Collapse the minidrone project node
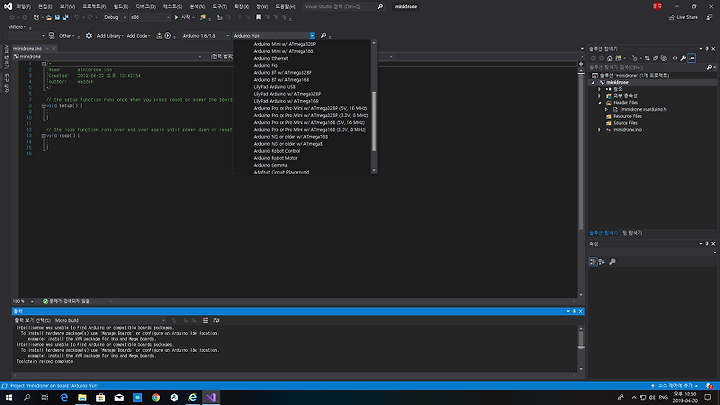720x405 pixels. [x=593, y=83]
